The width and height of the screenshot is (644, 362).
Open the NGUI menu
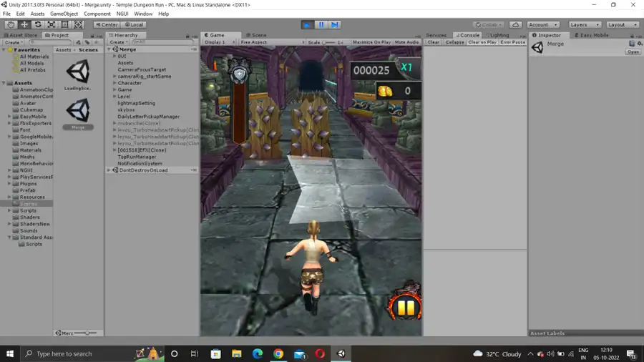tap(122, 14)
